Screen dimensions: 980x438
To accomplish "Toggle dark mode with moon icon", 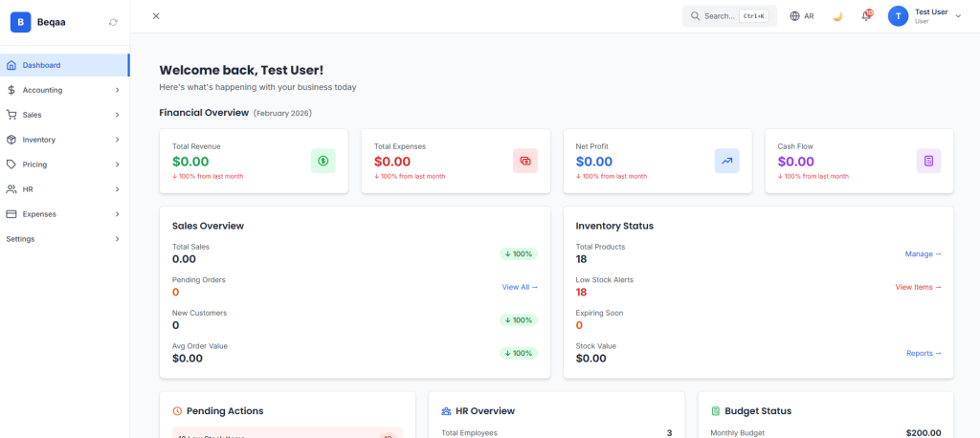I will pyautogui.click(x=837, y=16).
